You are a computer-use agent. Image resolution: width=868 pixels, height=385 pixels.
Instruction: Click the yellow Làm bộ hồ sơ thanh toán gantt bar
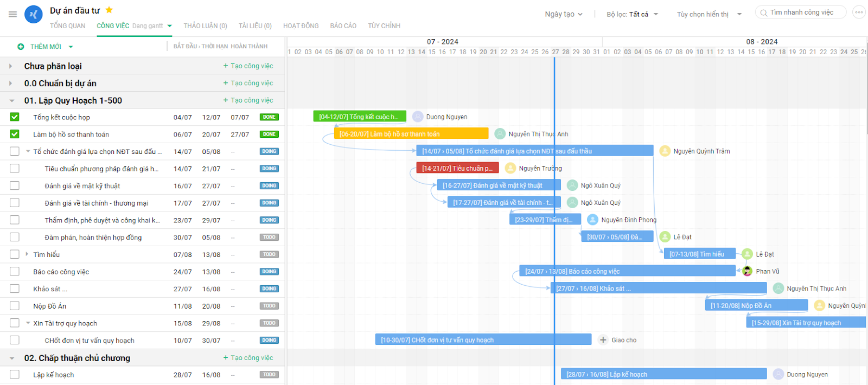tap(411, 134)
